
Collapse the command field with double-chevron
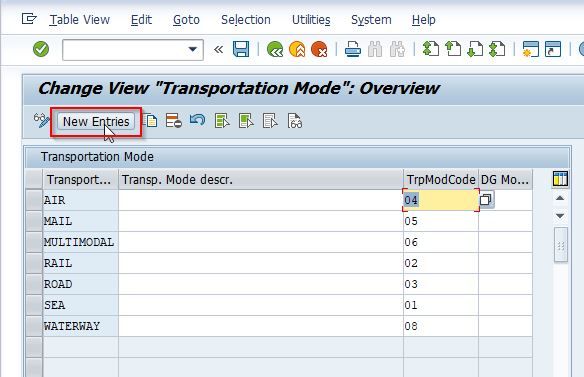[x=219, y=49]
